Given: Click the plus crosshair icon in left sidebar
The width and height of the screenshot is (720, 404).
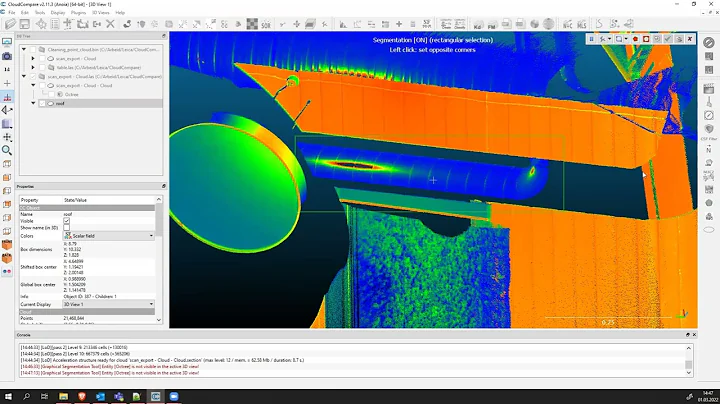Looking at the screenshot, I should (7, 83).
